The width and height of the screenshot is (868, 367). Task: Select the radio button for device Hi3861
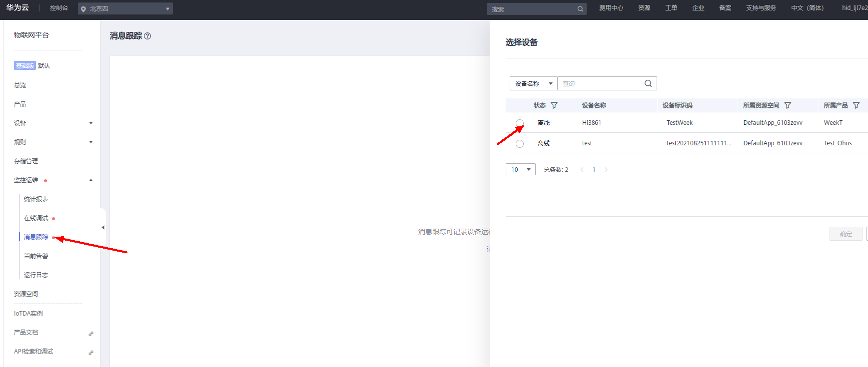tap(520, 123)
